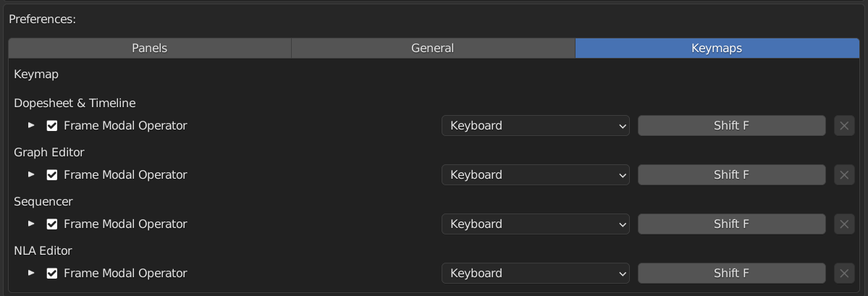Toggle Sequencer Frame Modal Operator checkbox
868x296 pixels.
pyautogui.click(x=52, y=224)
